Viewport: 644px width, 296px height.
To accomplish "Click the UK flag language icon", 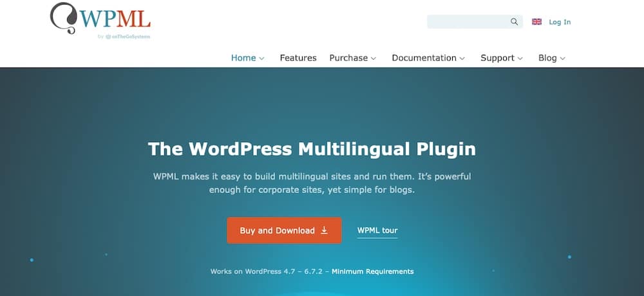I will tap(536, 22).
